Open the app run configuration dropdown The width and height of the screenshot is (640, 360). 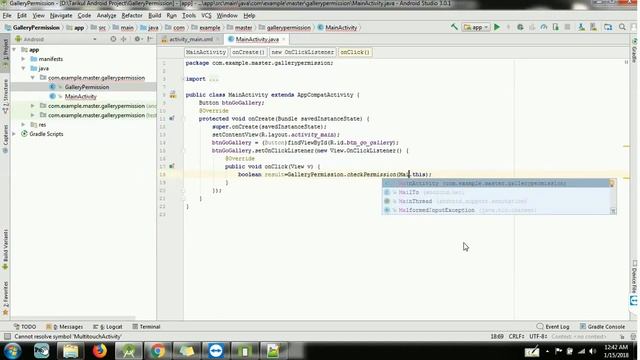pyautogui.click(x=476, y=27)
